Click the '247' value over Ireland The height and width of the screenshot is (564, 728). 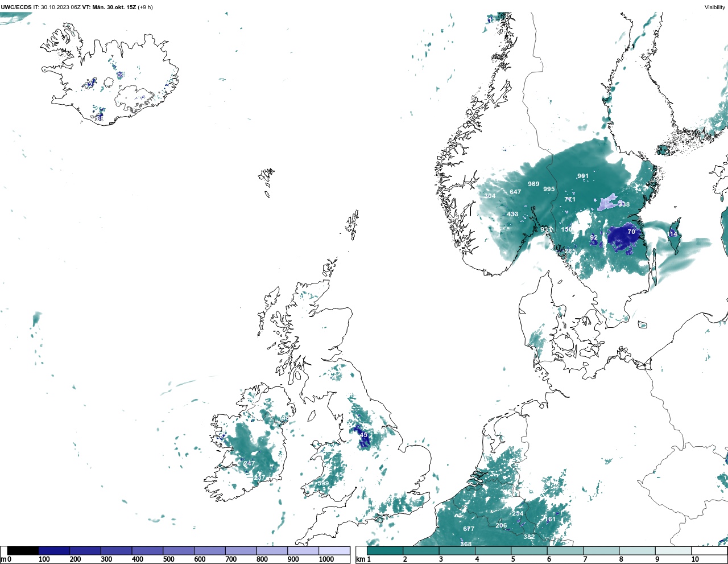pyautogui.click(x=249, y=463)
